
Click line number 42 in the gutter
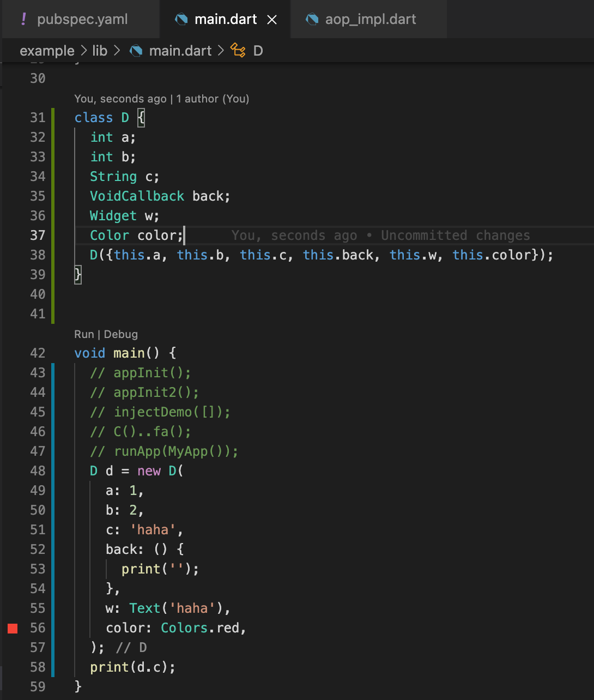[x=38, y=353]
